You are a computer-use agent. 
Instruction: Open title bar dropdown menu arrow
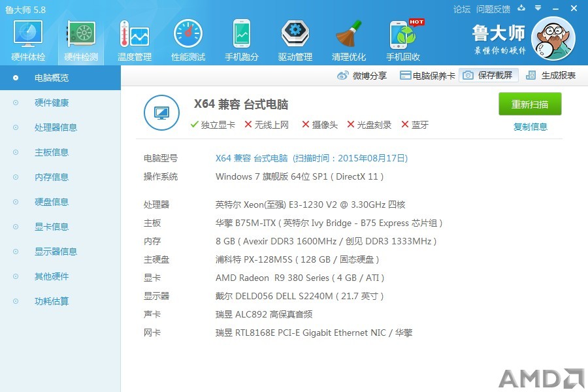pos(538,8)
